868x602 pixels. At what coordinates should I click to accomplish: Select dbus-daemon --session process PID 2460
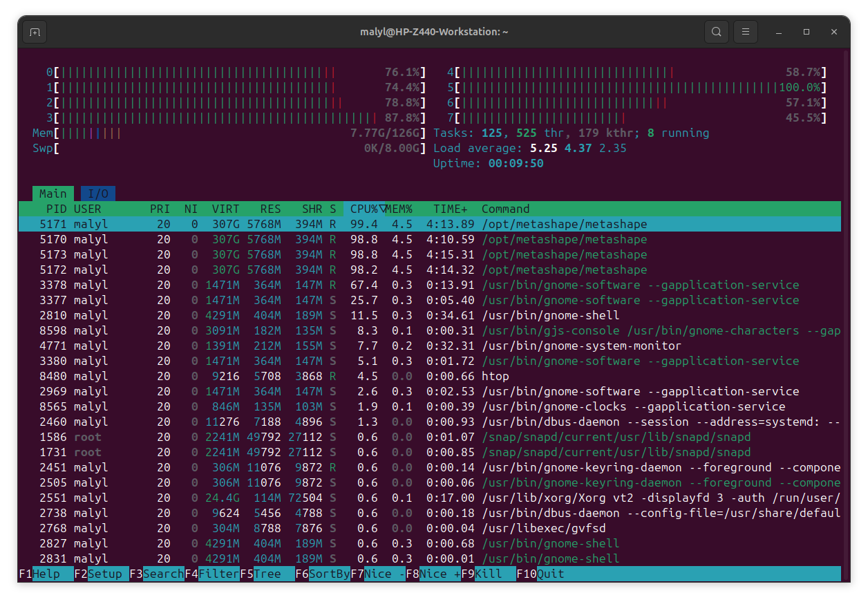(x=430, y=422)
